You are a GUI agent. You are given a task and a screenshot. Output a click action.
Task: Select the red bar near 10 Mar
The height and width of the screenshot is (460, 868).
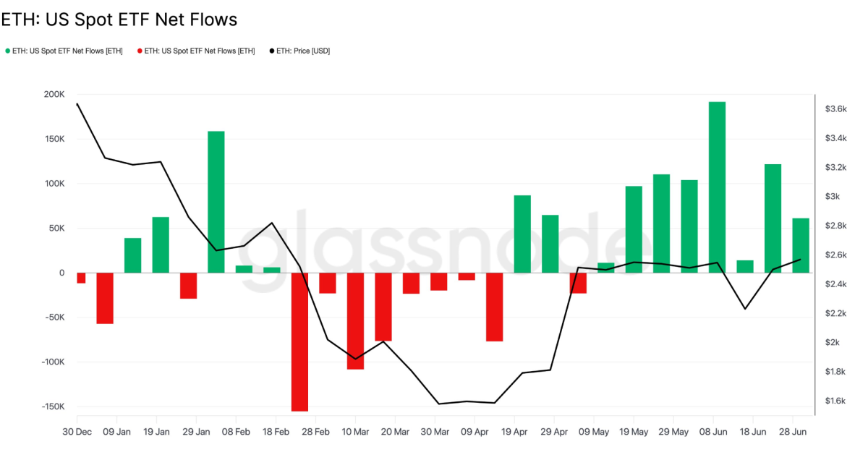tap(355, 321)
